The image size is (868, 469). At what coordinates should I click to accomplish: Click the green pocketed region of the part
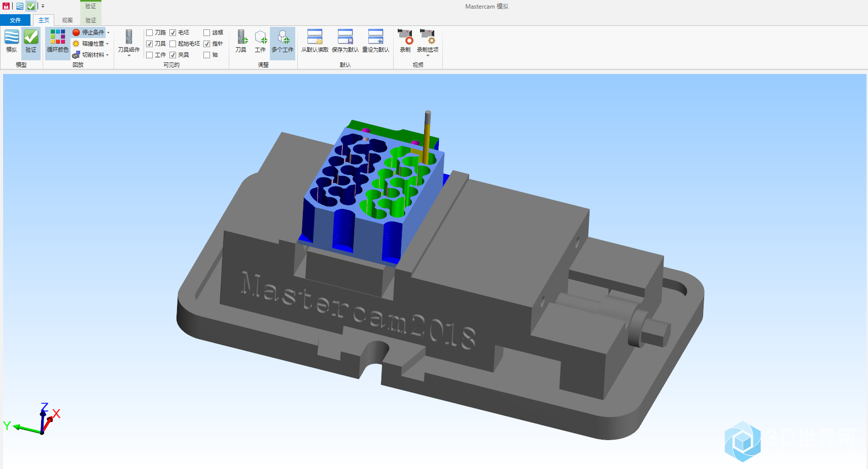point(398,183)
